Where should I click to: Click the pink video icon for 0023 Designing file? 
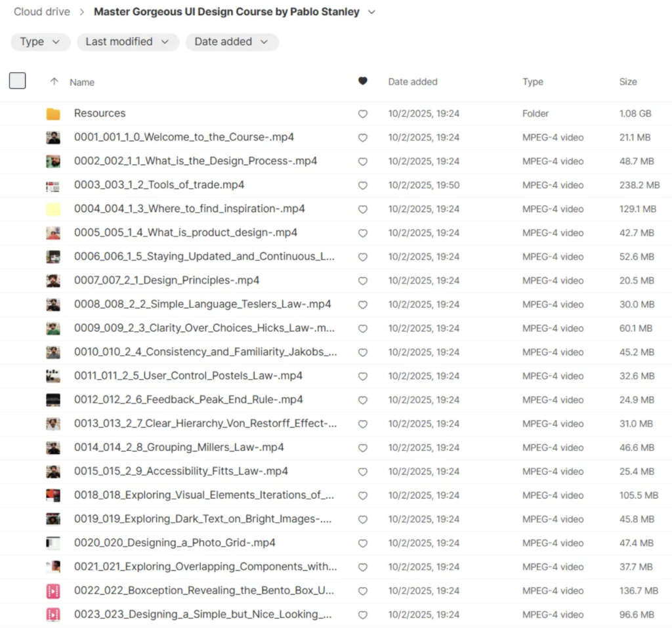pos(53,615)
